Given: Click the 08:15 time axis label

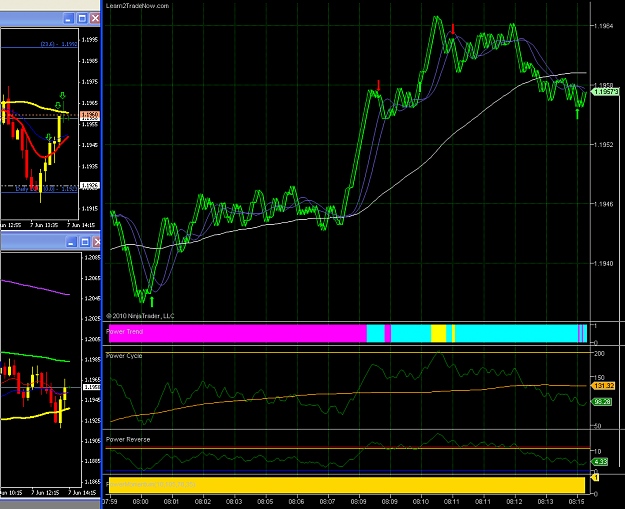Looking at the screenshot, I should 577,501.
